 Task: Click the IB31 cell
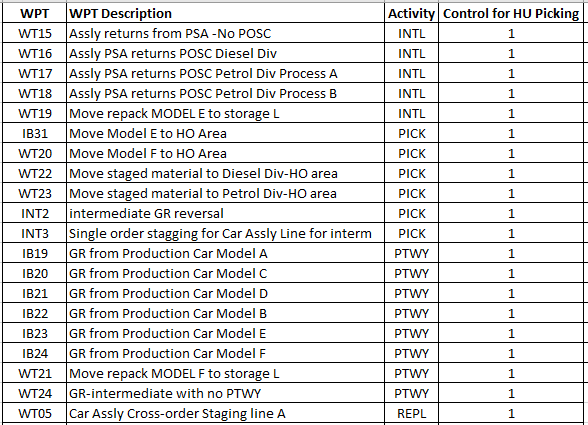pyautogui.click(x=34, y=133)
